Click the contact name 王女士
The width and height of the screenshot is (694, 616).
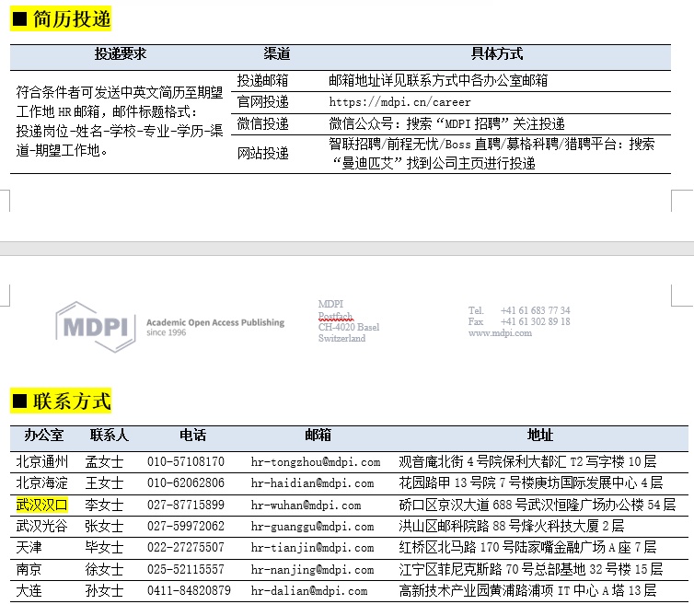pos(104,483)
